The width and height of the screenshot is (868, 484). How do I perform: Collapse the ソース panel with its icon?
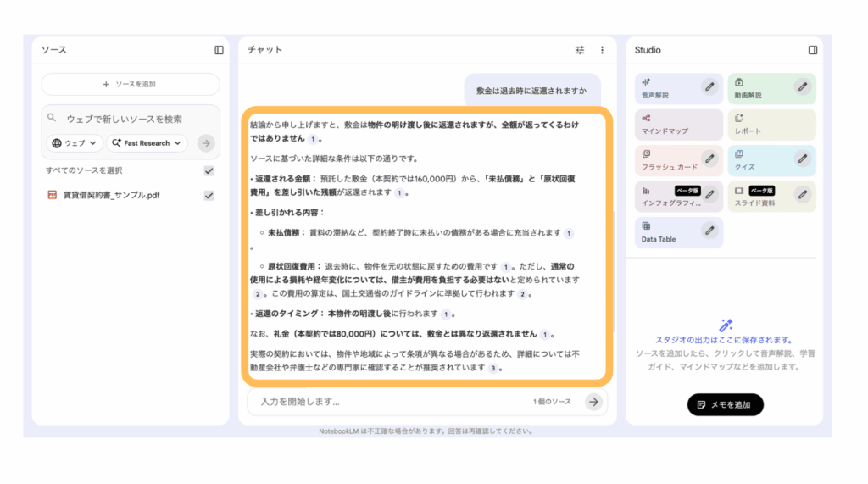point(220,50)
